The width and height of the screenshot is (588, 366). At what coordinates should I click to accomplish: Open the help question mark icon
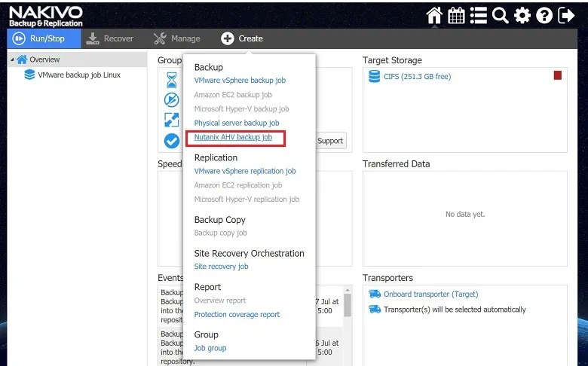pyautogui.click(x=544, y=15)
